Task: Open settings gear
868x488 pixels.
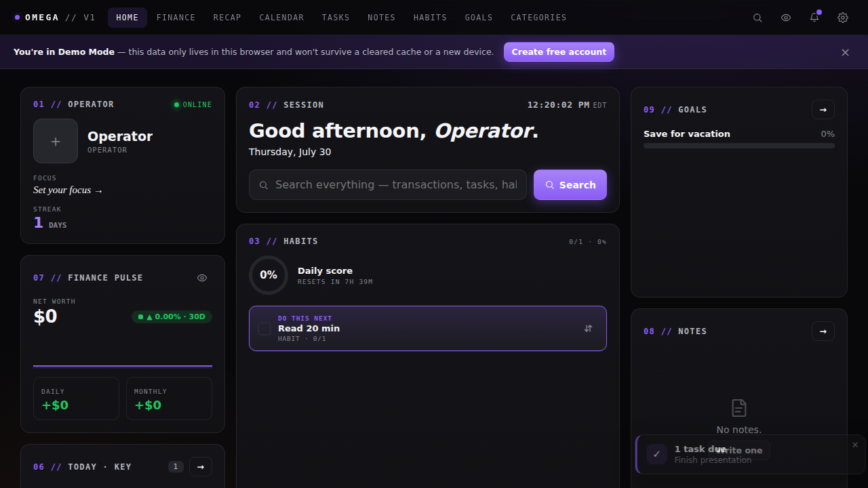Action: point(843,18)
